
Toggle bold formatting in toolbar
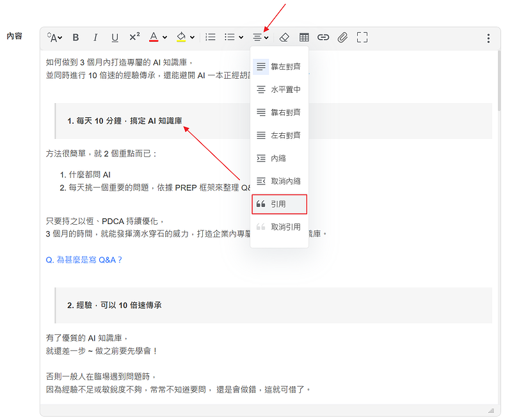click(x=76, y=38)
